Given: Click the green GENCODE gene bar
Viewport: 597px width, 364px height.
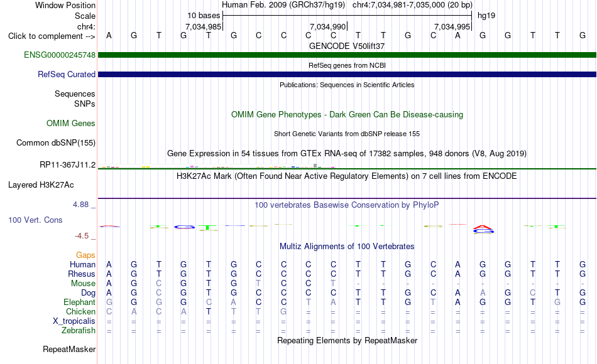Looking at the screenshot, I should tap(348, 55).
